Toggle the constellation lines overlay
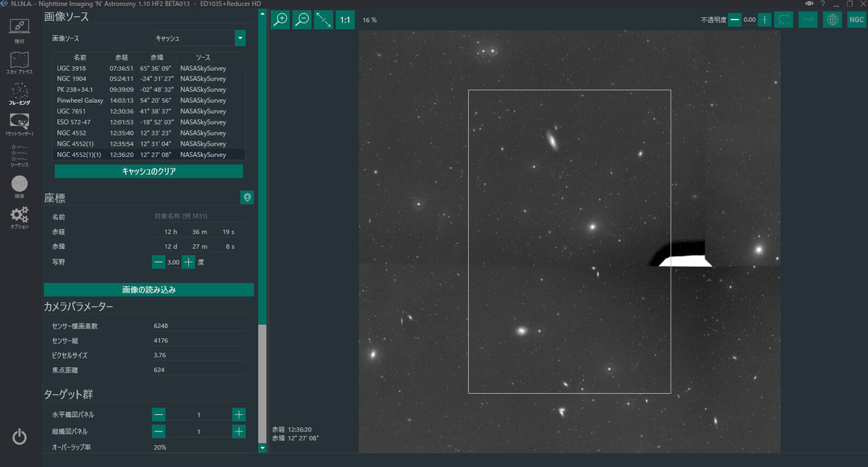Viewport: 868px width, 467px height. pyautogui.click(x=808, y=20)
